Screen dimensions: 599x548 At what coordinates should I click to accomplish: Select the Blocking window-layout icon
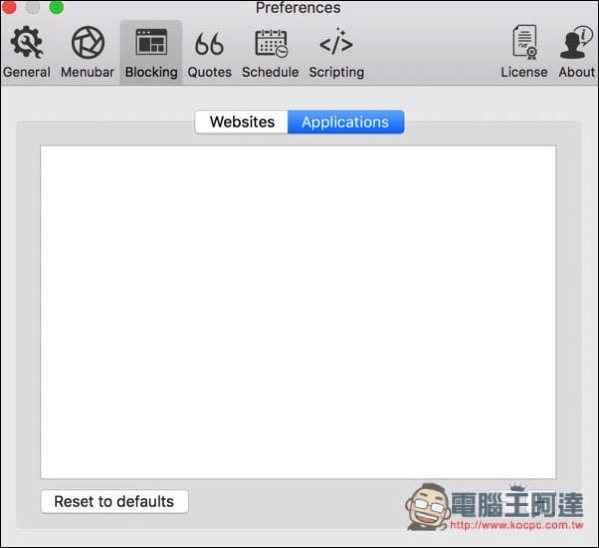point(151,42)
